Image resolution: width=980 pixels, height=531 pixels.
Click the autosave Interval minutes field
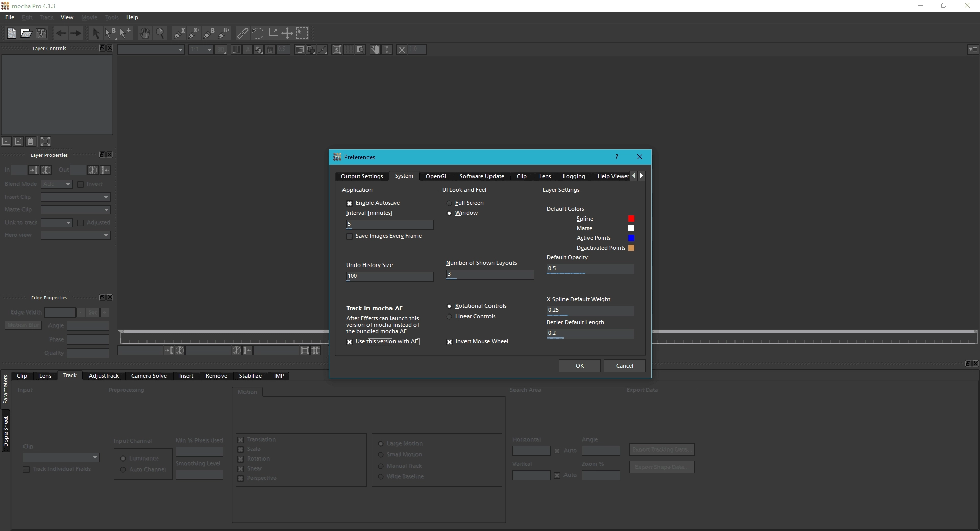[389, 224]
